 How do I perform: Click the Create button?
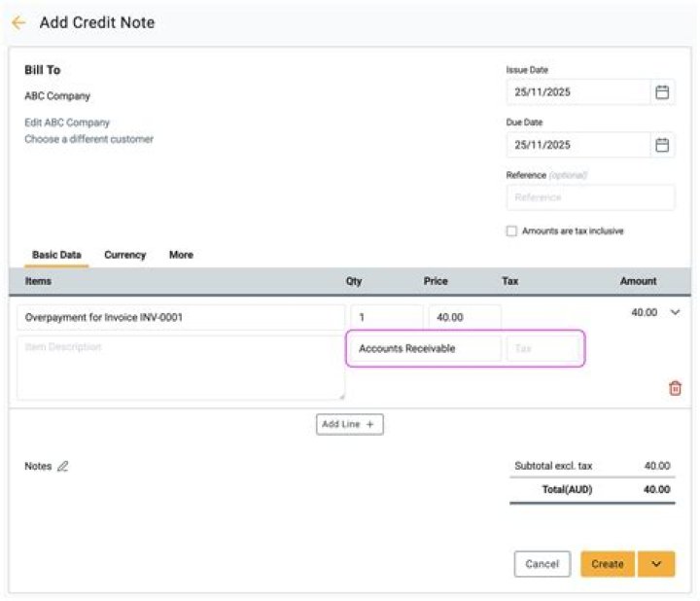[x=608, y=564]
